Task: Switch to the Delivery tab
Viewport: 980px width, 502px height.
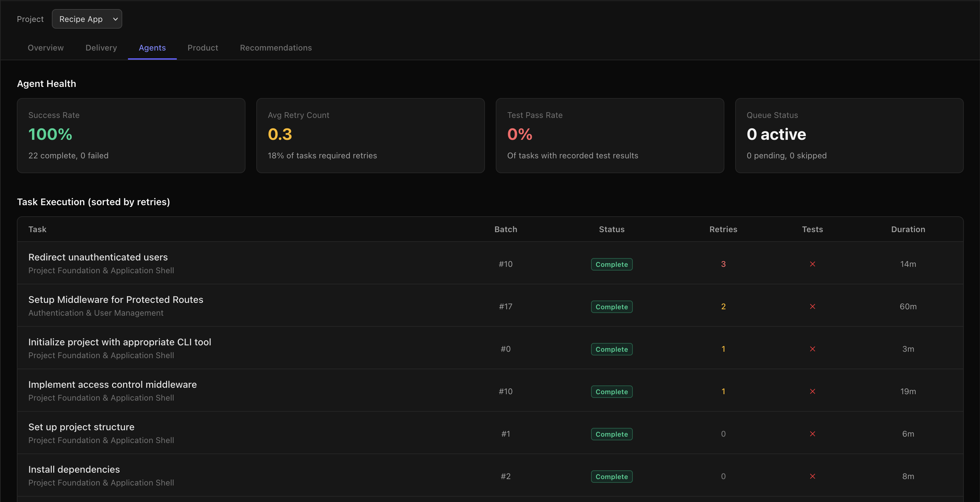Action: click(101, 48)
